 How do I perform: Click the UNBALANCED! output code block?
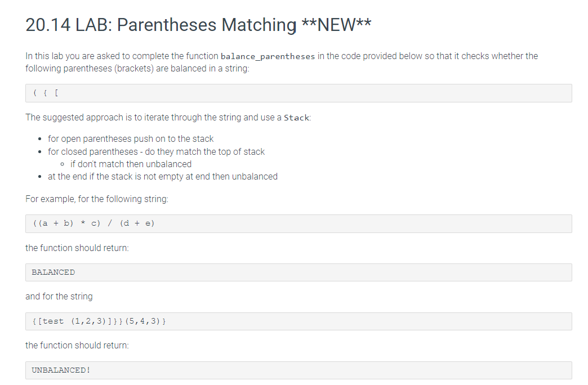click(299, 370)
